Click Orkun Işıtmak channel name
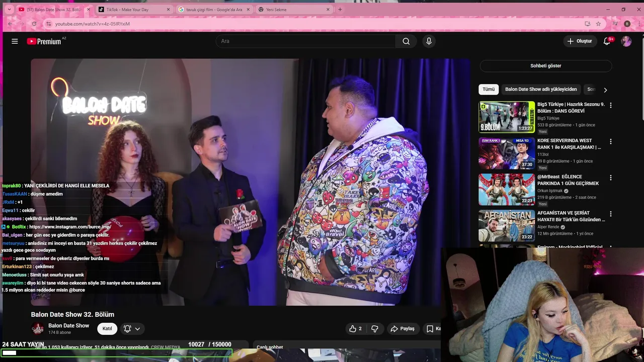 click(550, 191)
